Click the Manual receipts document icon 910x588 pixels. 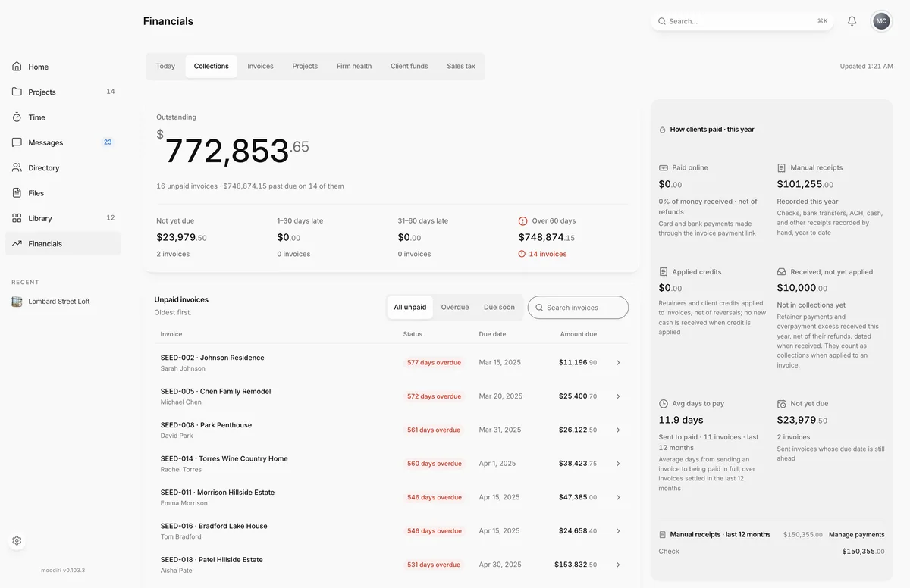point(781,167)
